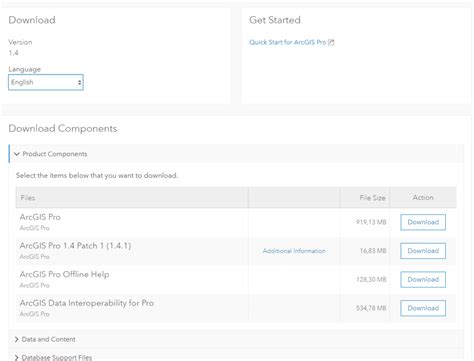Click the ArcGIS Pro 1.4 Patch 1 title
Image resolution: width=474 pixels, height=361 pixels.
(75, 246)
